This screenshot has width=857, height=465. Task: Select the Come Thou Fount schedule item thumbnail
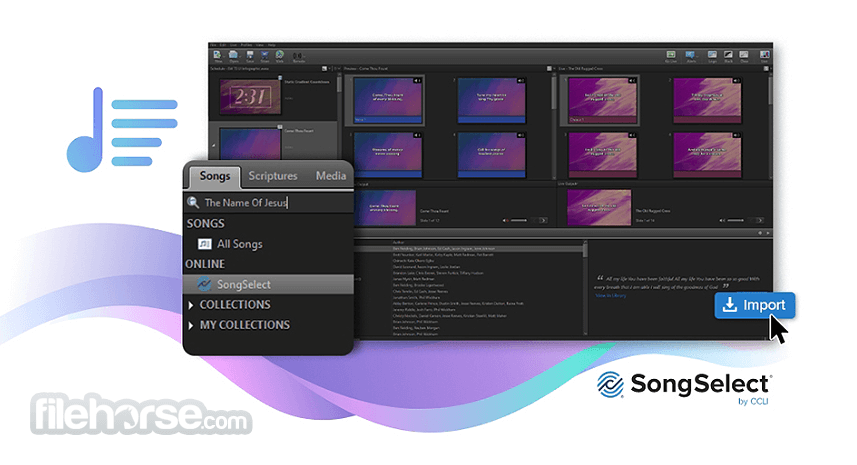point(250,144)
